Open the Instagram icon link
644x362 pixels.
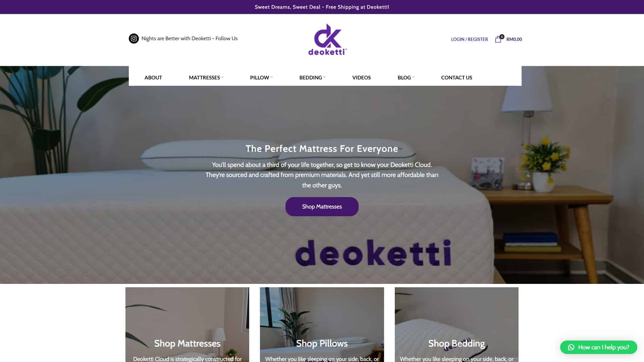[x=133, y=39]
